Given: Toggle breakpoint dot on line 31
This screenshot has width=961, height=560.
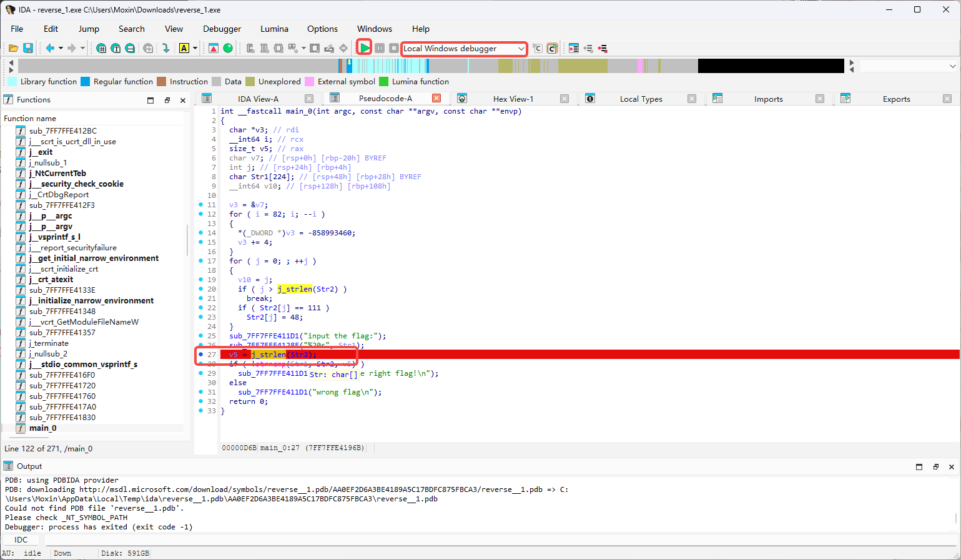Looking at the screenshot, I should (200, 391).
